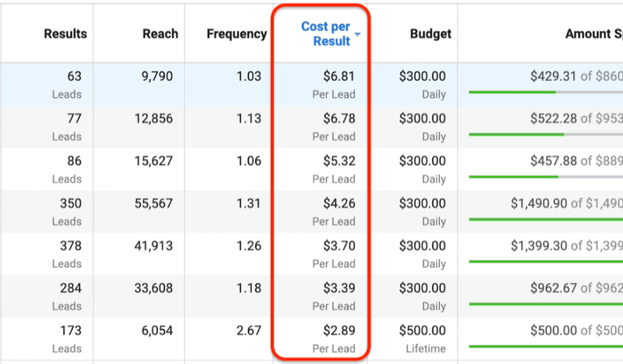Click the sort arrow beside Cost per Result
The image size is (623, 364).
pyautogui.click(x=357, y=35)
